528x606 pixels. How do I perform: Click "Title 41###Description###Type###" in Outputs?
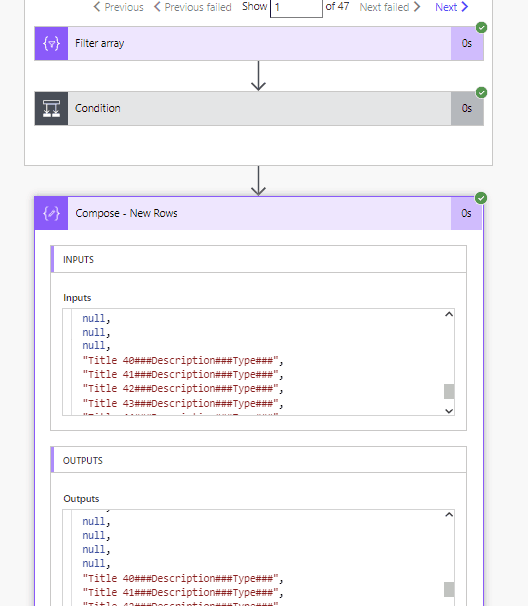[x=183, y=592]
